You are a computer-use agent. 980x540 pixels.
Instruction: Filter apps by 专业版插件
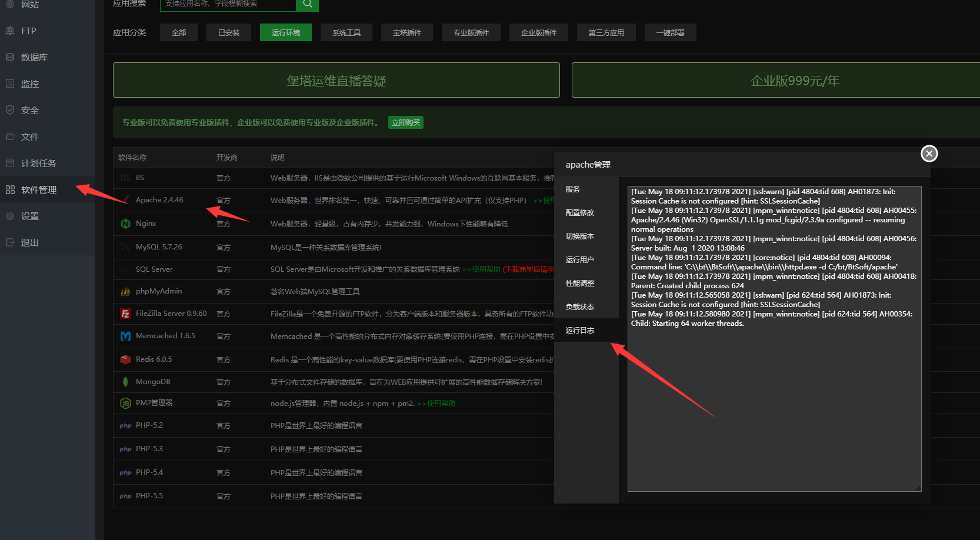(x=471, y=32)
